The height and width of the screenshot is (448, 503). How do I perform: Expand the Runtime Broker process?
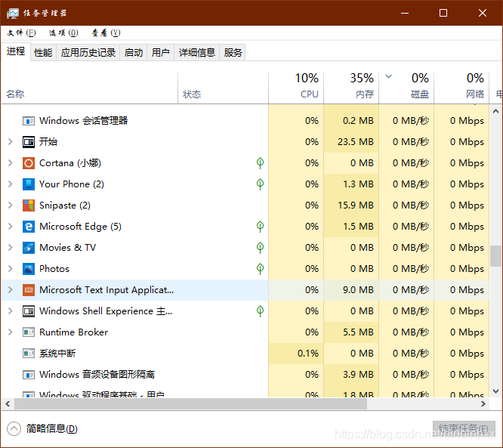pos(11,332)
